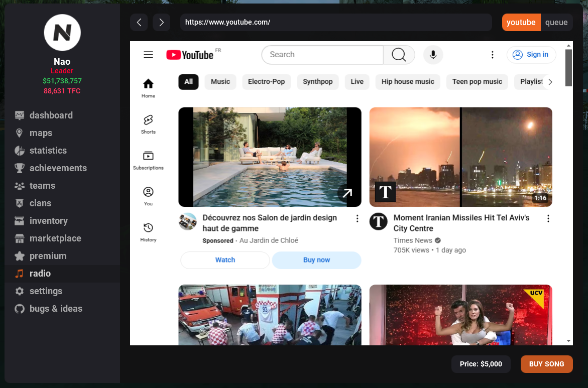Click the clans shield icon
The image size is (588, 388).
20,203
